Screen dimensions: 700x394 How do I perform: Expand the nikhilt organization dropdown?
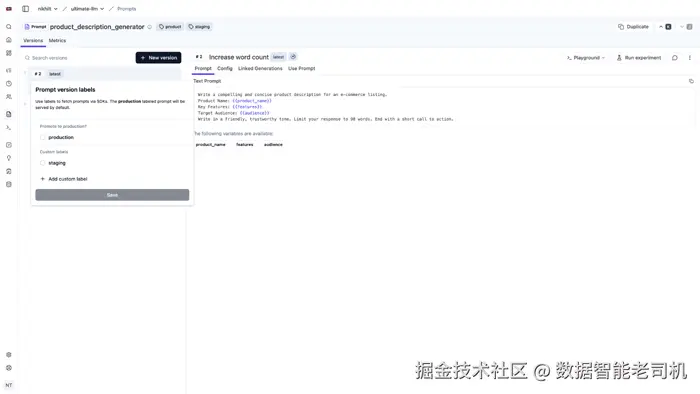pyautogui.click(x=47, y=8)
